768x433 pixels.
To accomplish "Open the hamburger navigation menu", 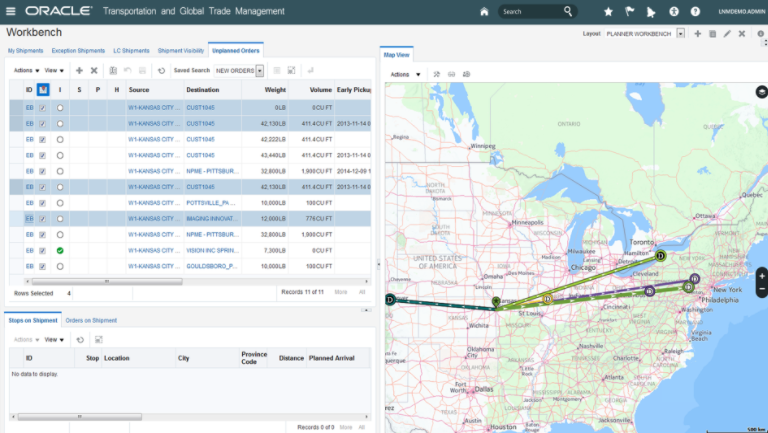I will [10, 11].
